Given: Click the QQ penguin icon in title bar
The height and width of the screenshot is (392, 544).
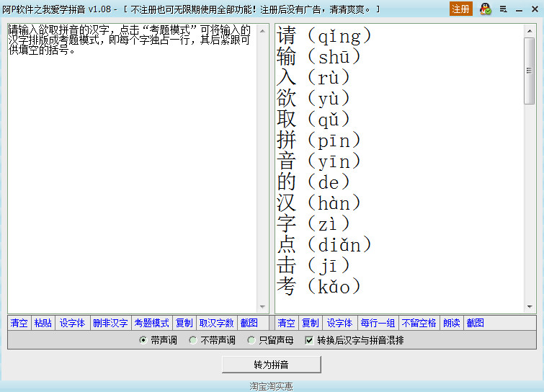Looking at the screenshot, I should coord(486,9).
